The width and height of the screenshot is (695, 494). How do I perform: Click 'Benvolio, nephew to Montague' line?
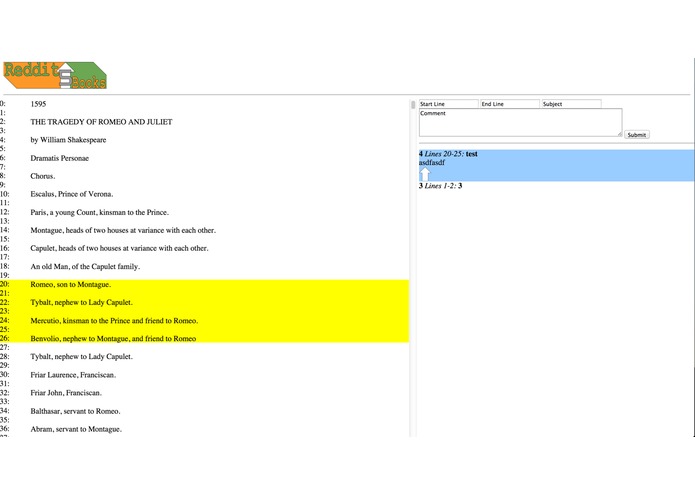(113, 338)
